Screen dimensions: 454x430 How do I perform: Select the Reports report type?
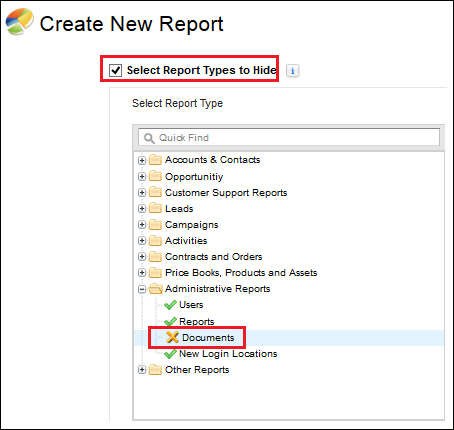pyautogui.click(x=197, y=321)
